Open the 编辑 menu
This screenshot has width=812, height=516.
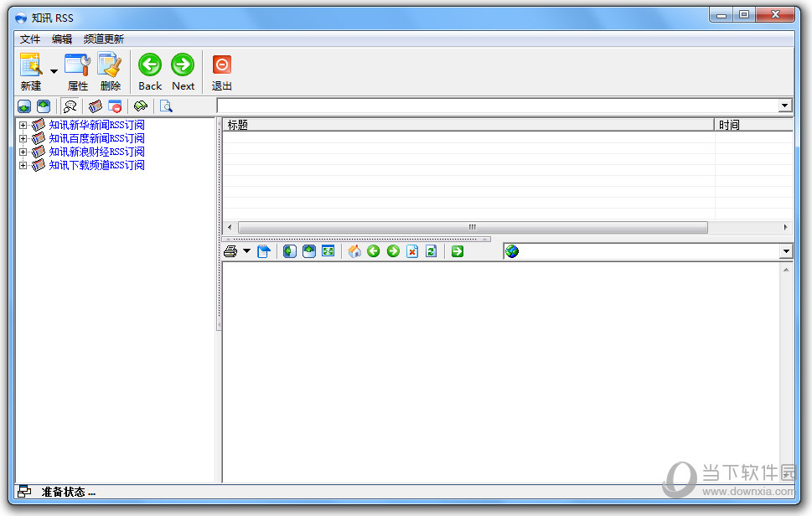tap(62, 39)
